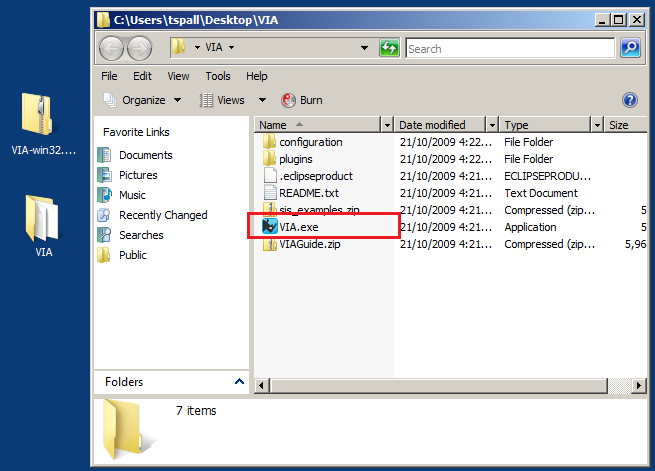Click the green Refresh icon
Image resolution: width=655 pixels, height=471 pixels.
coord(389,48)
